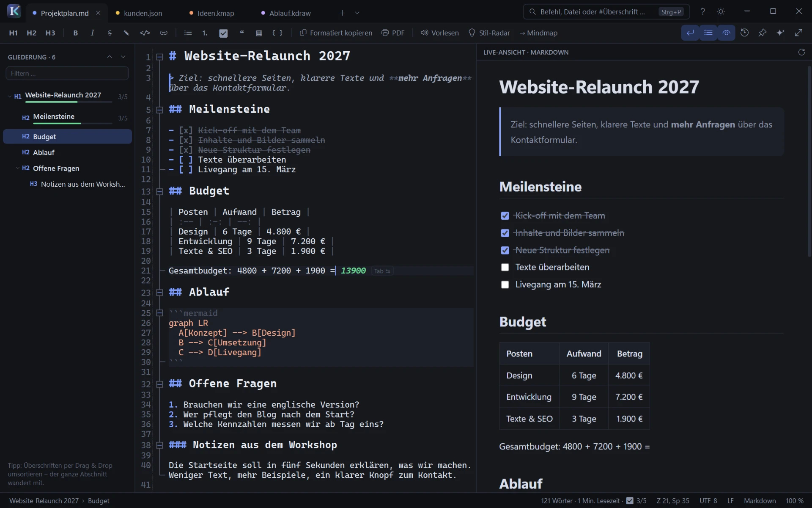This screenshot has width=812, height=508.
Task: Insert a table from the toolbar
Action: (x=259, y=33)
